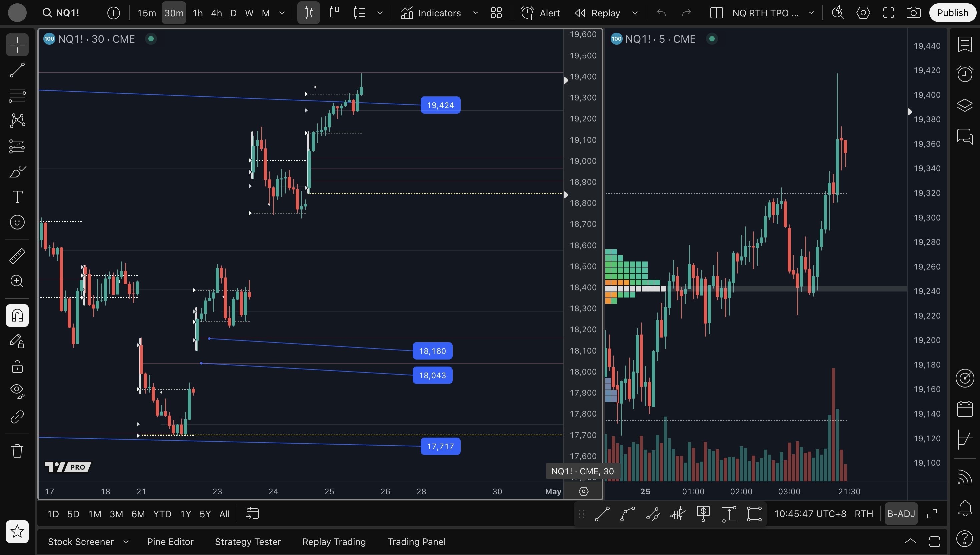980x555 pixels.
Task: Click the trash remove objects icon
Action: [17, 451]
